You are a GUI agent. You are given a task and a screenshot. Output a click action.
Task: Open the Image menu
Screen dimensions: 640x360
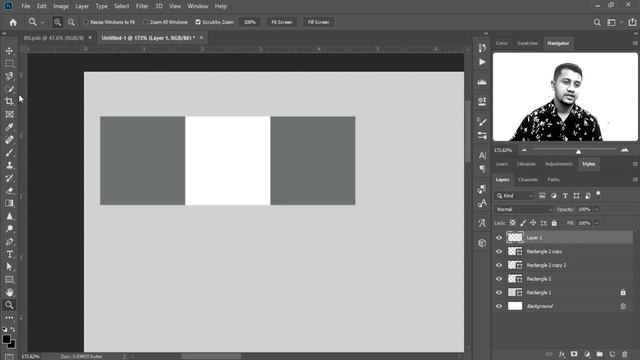[x=61, y=6]
